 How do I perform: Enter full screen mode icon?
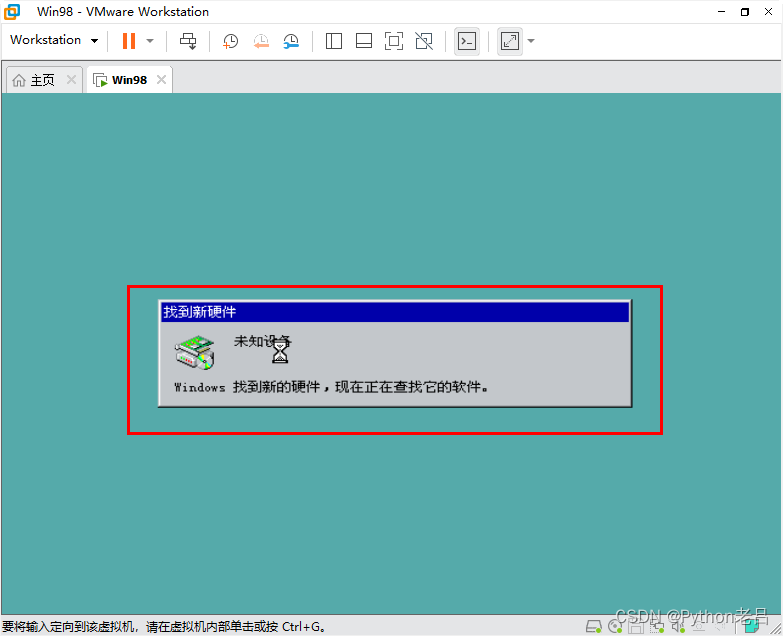(x=394, y=41)
